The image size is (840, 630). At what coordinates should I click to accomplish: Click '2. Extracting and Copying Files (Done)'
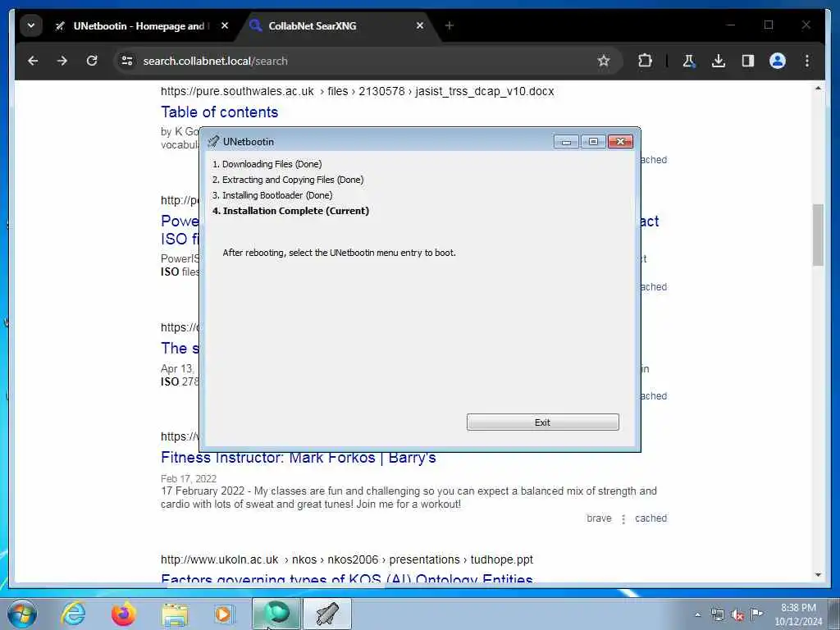(288, 180)
